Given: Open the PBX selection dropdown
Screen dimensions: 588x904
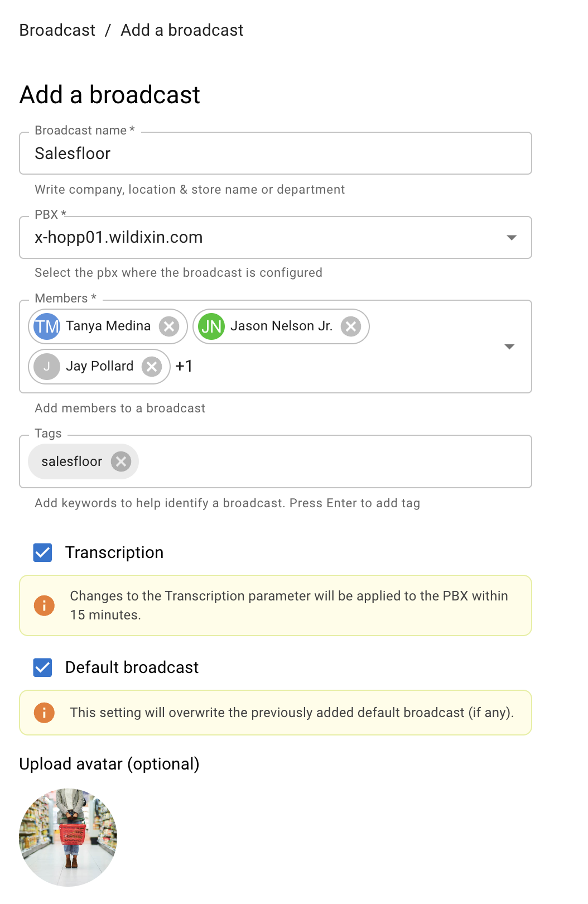Looking at the screenshot, I should coord(511,238).
